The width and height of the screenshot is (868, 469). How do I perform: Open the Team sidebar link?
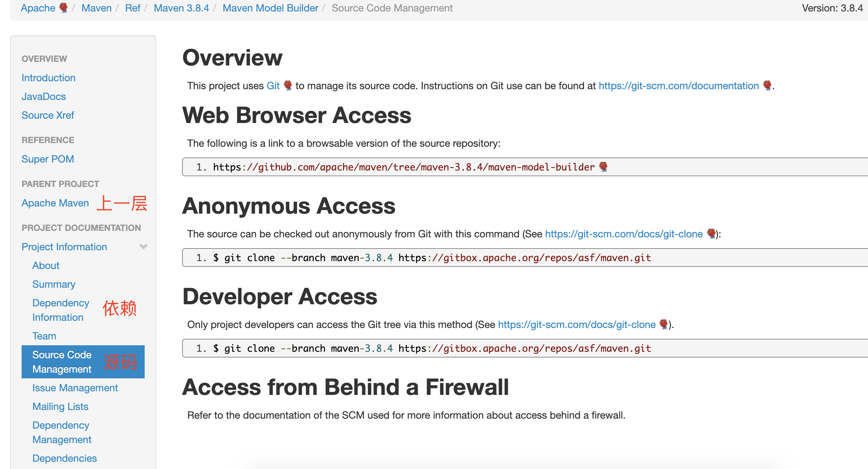44,336
